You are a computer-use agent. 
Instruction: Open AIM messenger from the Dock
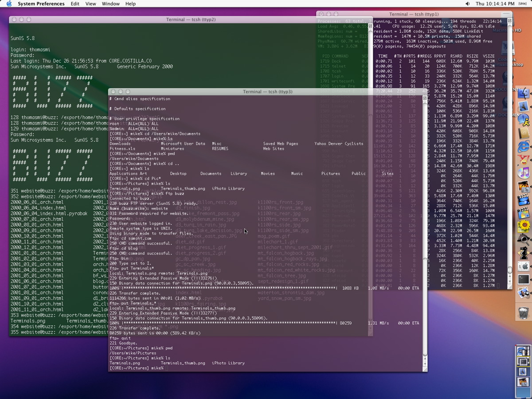click(x=524, y=120)
